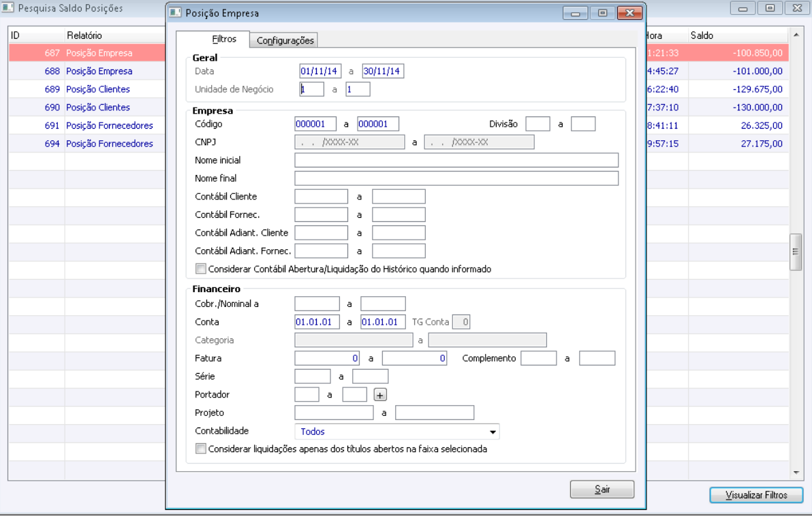Click the second Projeto field

(435, 413)
